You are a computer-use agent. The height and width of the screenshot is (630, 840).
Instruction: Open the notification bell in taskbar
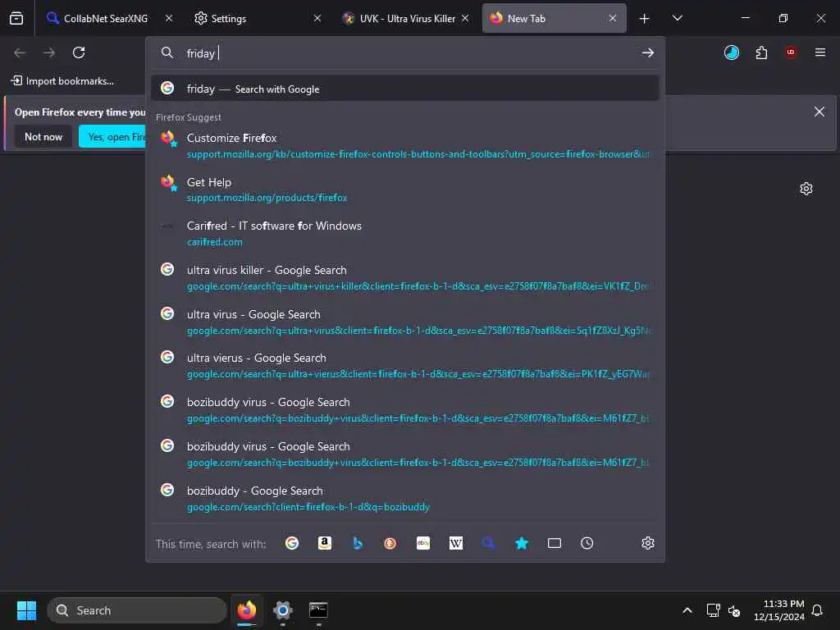[817, 610]
